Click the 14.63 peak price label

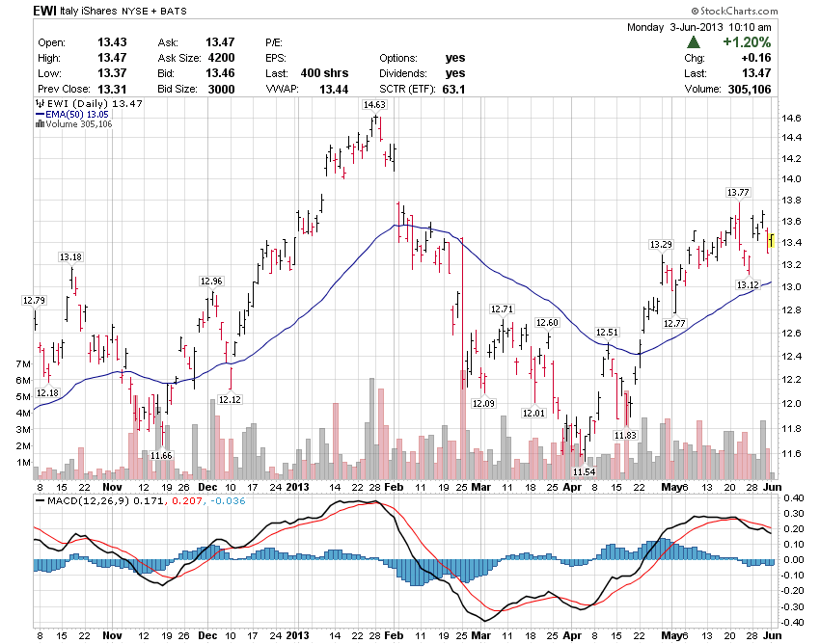click(374, 104)
